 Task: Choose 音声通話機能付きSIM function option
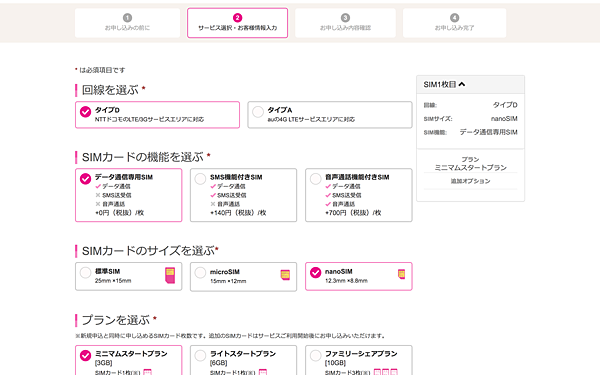tap(359, 195)
